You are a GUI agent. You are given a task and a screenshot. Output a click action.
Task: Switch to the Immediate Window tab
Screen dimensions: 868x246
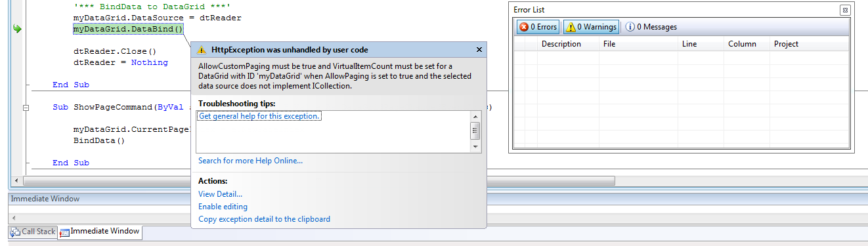coord(100,232)
